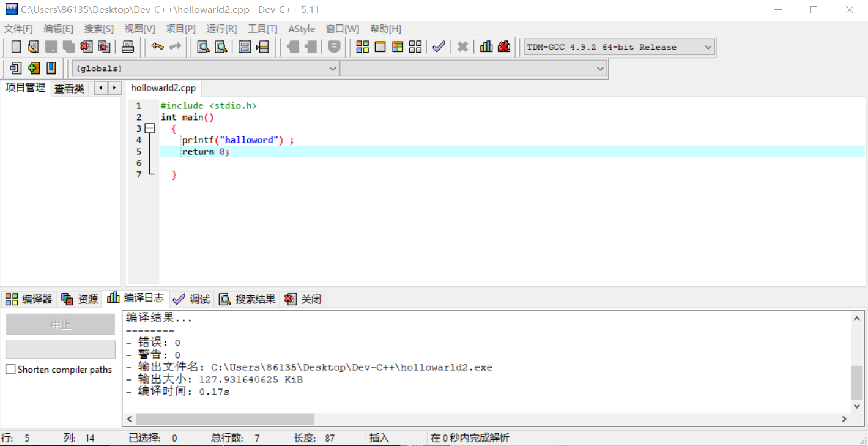
Task: Enable Shorten compiler paths checkbox
Action: point(10,370)
